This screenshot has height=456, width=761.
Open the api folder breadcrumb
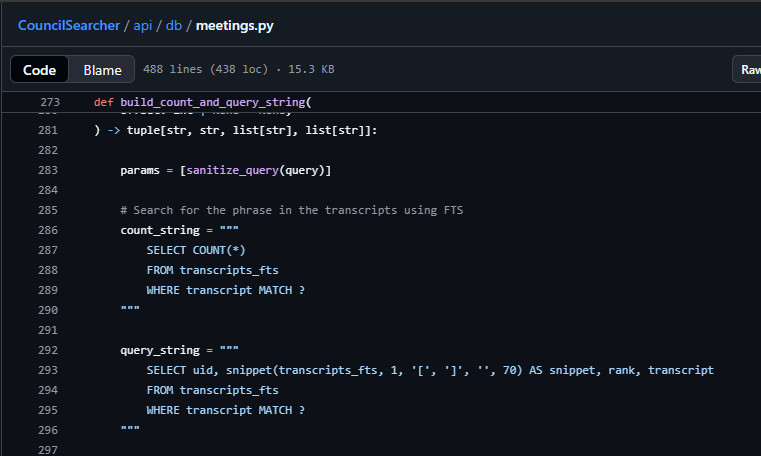coord(143,25)
